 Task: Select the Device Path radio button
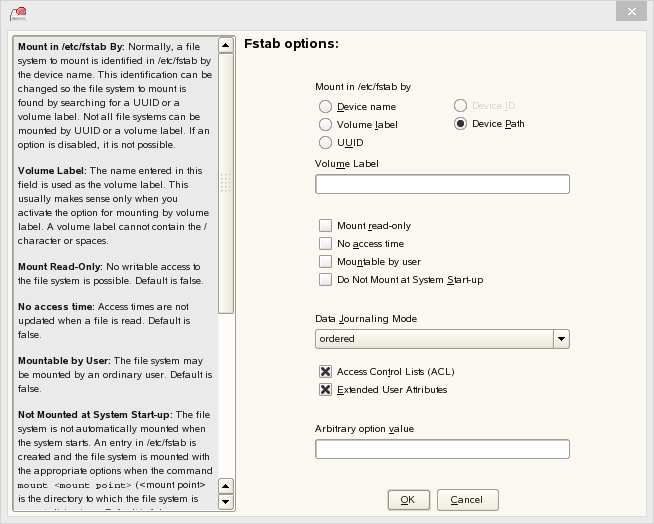click(x=460, y=124)
